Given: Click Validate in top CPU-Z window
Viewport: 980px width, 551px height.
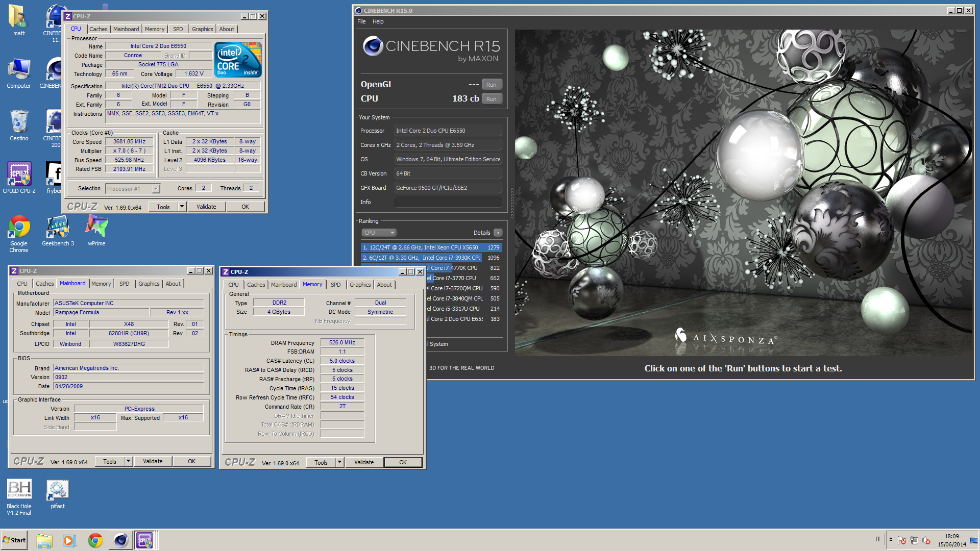Looking at the screenshot, I should pos(206,207).
